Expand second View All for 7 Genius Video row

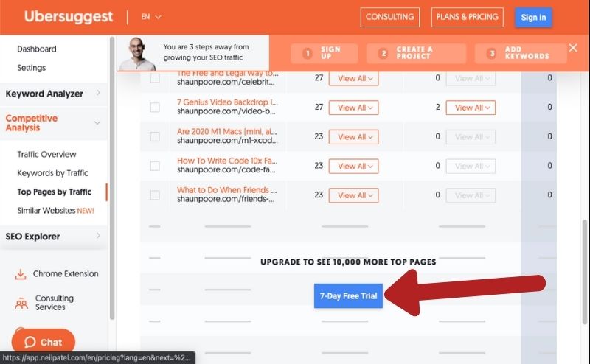pos(471,108)
